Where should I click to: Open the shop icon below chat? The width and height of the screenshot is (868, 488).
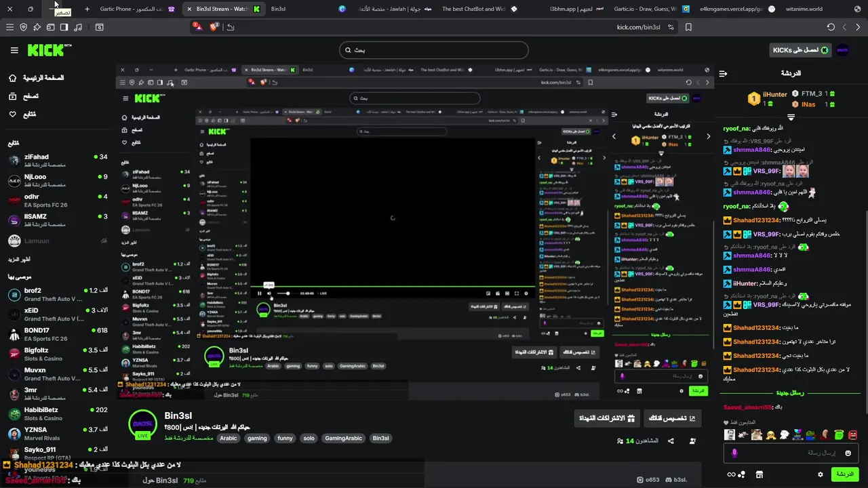click(759, 474)
